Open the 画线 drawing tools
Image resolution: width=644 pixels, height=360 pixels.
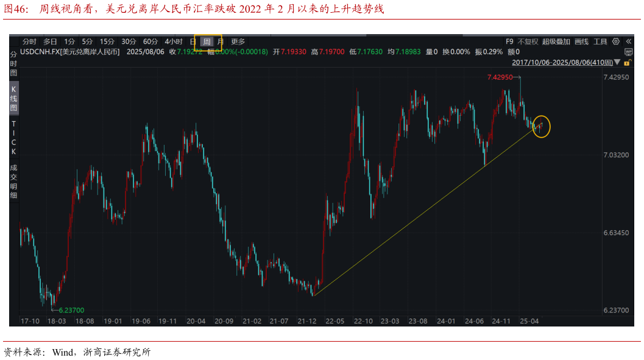(x=581, y=41)
